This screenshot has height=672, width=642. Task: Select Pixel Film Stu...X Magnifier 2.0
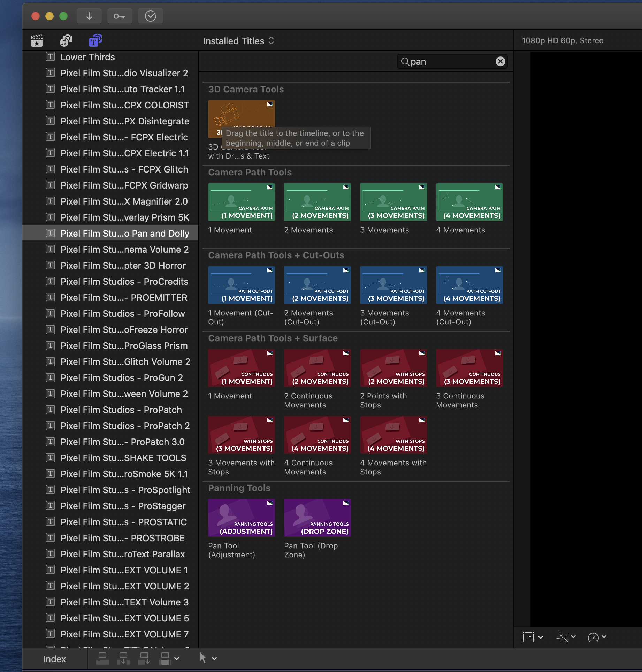pyautogui.click(x=110, y=201)
